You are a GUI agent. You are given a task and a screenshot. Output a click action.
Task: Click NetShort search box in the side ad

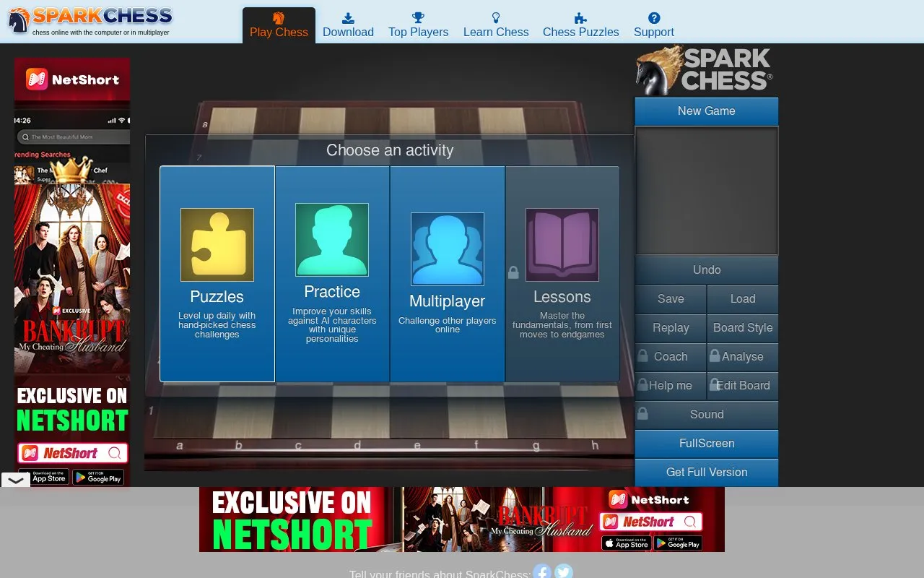[x=73, y=453]
